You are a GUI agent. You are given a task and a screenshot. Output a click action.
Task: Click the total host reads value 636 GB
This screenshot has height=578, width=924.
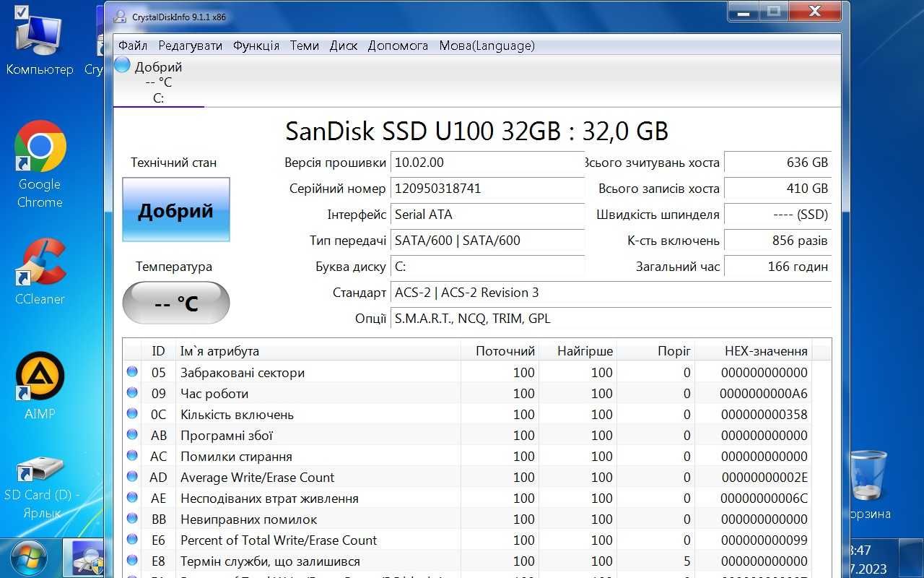(778, 163)
